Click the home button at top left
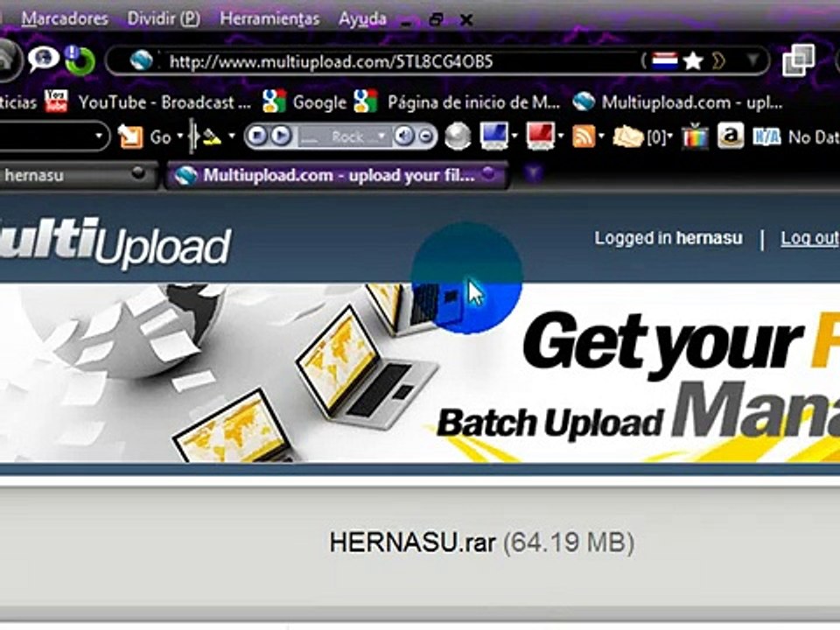Image resolution: width=840 pixels, height=630 pixels. tap(8, 59)
